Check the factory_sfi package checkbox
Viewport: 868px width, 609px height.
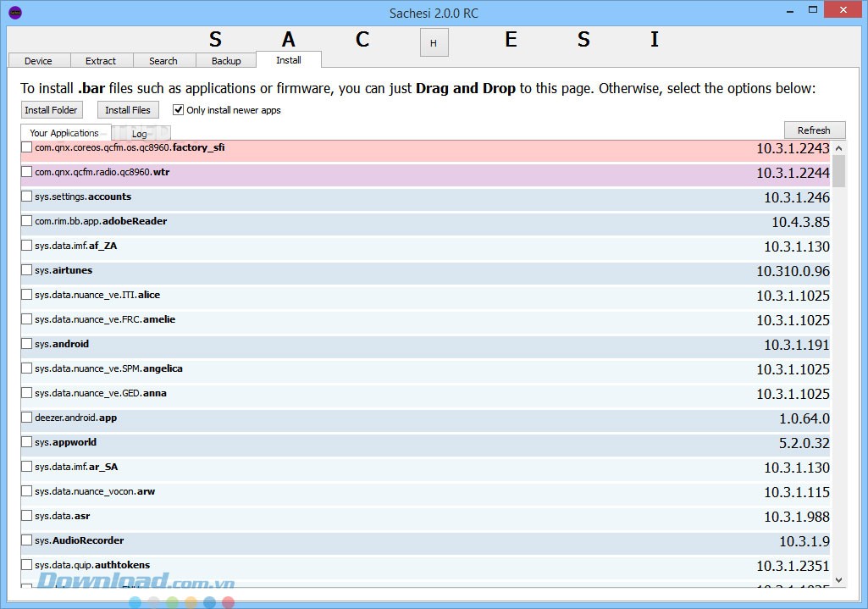(x=27, y=147)
